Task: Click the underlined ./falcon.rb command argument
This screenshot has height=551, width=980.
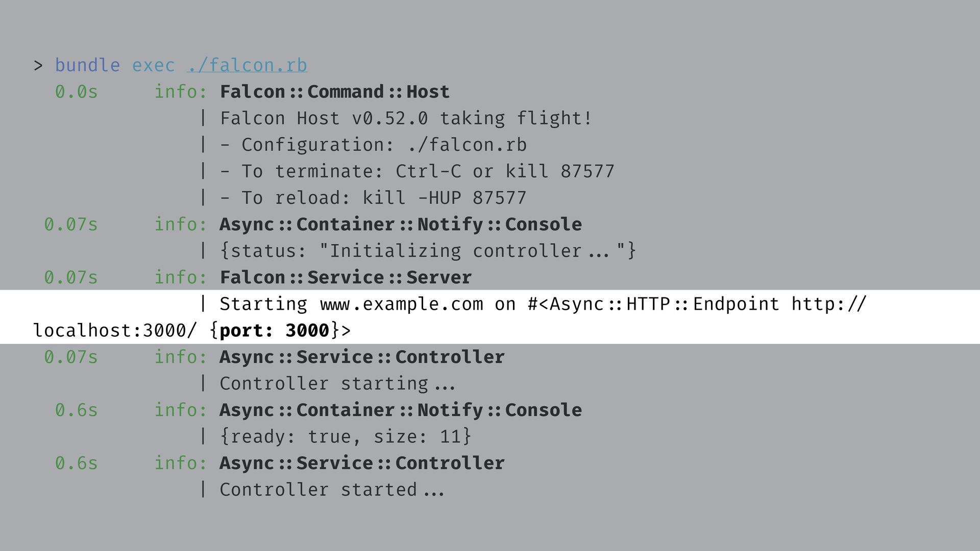Action: pos(247,65)
